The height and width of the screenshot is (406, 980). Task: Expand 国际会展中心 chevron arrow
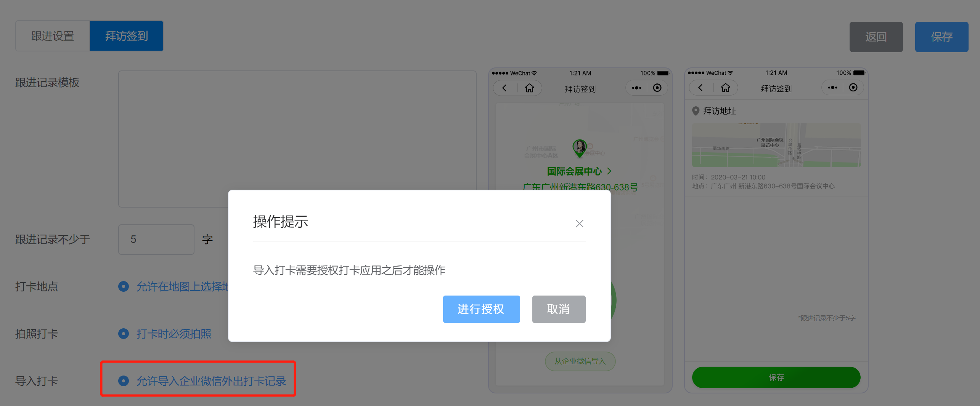click(609, 171)
